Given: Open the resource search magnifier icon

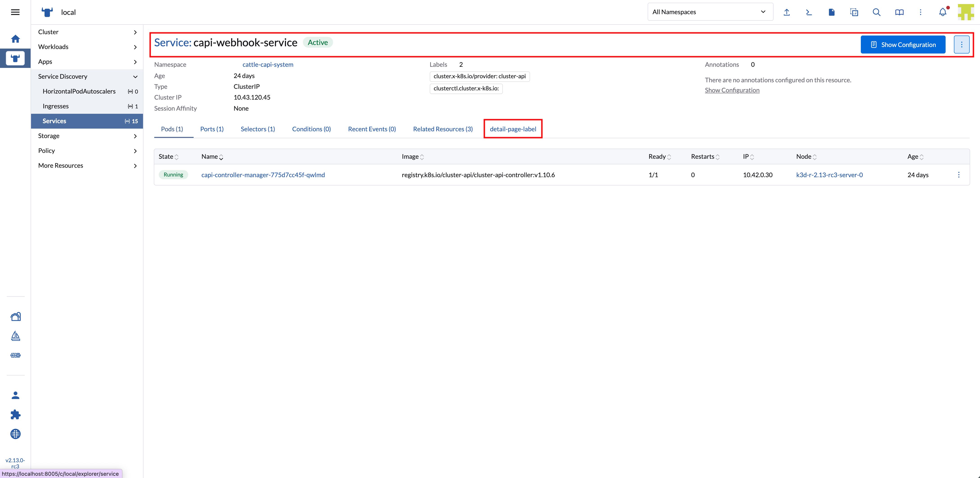Looking at the screenshot, I should 877,12.
